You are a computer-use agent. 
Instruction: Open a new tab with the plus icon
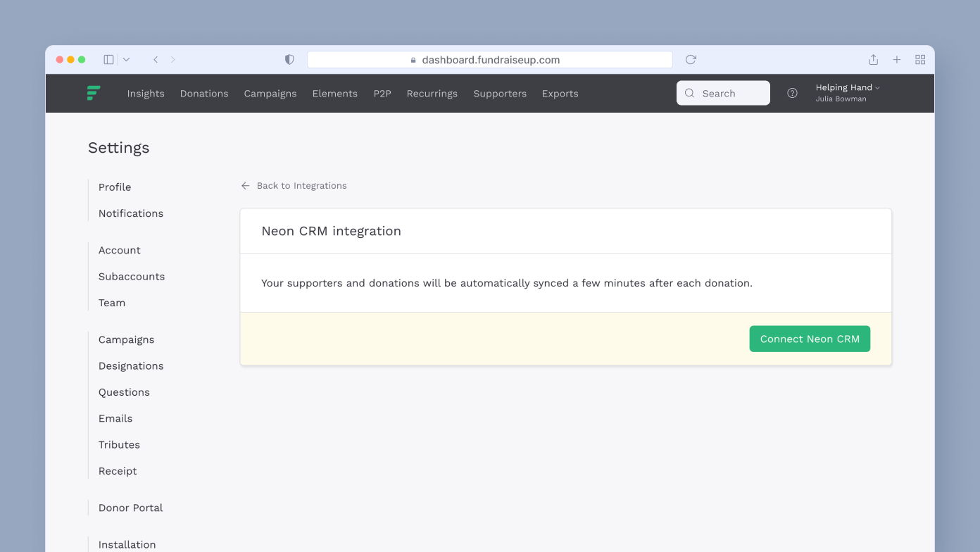coord(897,60)
